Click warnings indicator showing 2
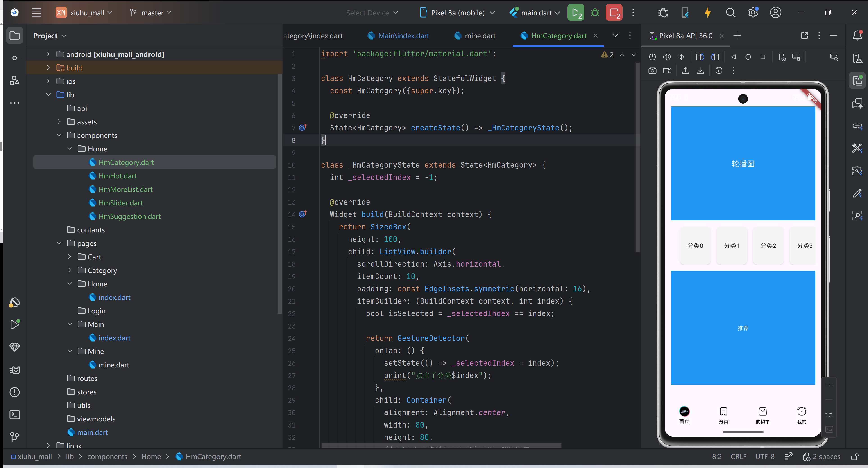 pos(607,54)
